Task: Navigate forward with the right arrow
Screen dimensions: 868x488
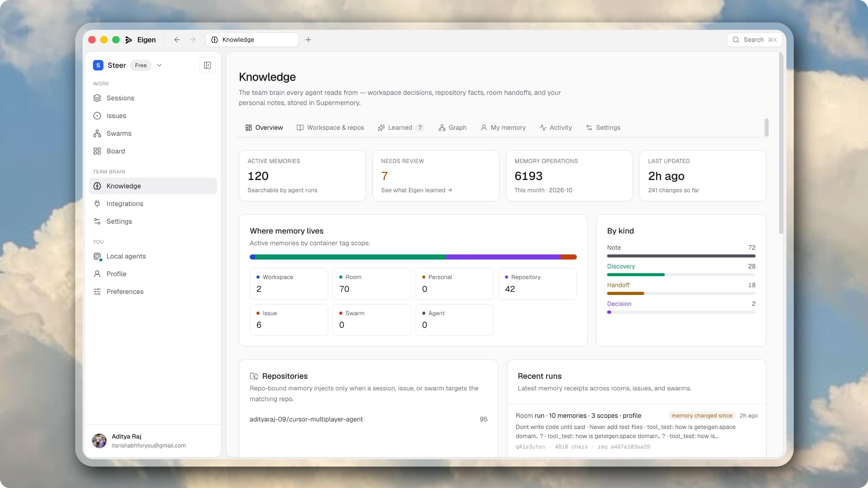Action: pyautogui.click(x=193, y=40)
